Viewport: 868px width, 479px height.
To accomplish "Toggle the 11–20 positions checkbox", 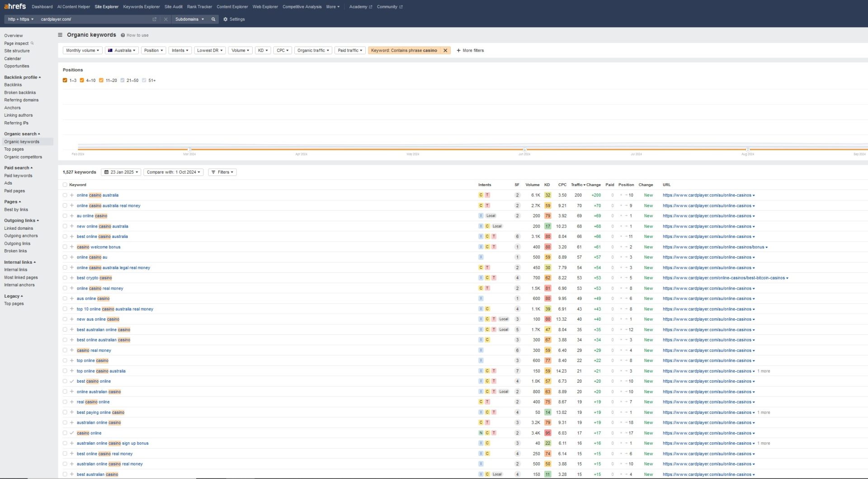I will click(x=101, y=81).
